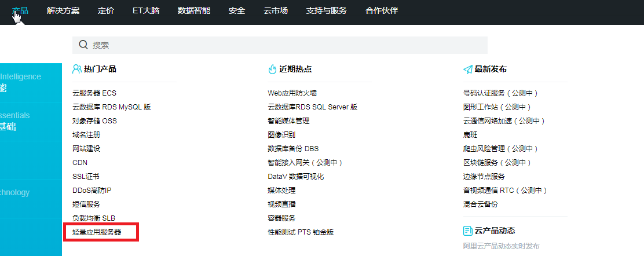
Task: Click the 近期热点 flame icon
Action: 272,69
